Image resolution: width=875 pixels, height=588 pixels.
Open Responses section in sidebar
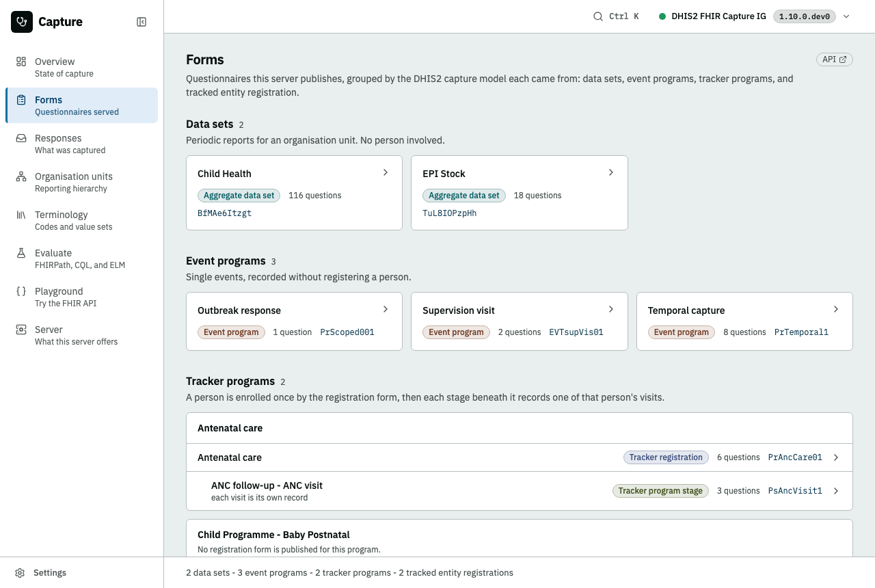click(81, 144)
